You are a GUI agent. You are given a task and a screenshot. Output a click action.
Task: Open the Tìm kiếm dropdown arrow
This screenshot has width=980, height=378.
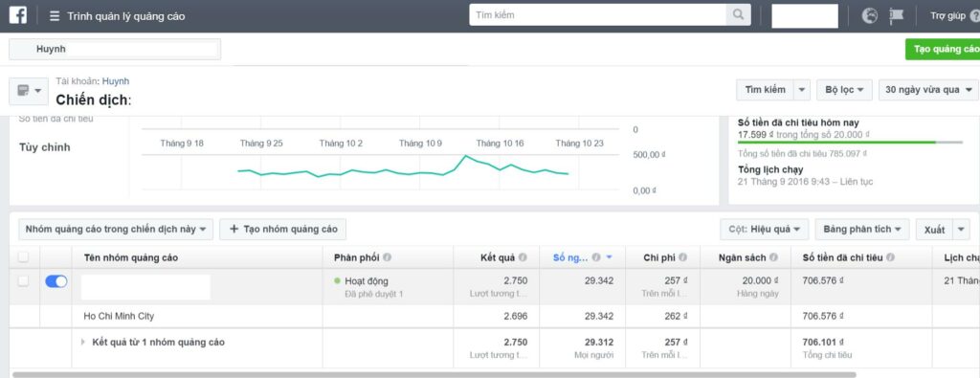pyautogui.click(x=802, y=90)
